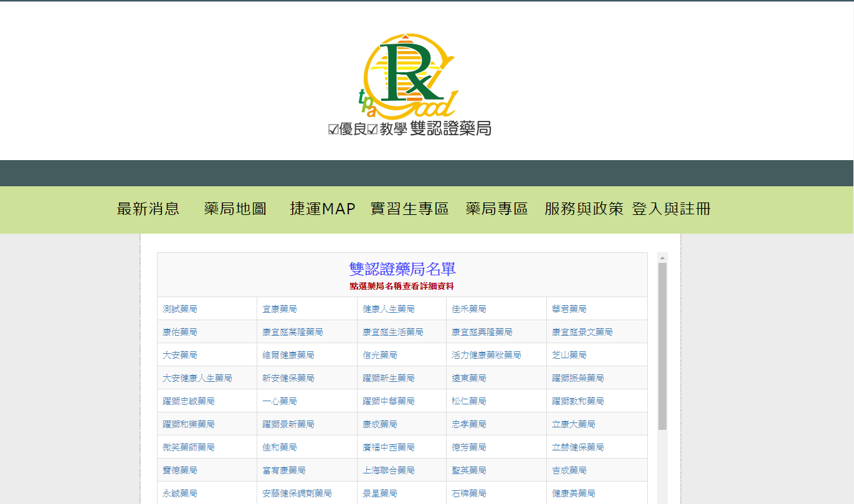Open the 宜康藥局 link
The image size is (854, 504).
[x=280, y=309]
